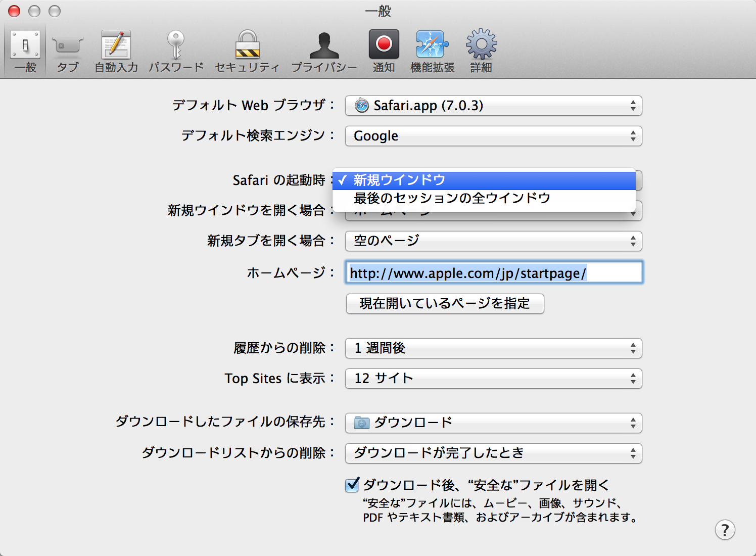Toggle the open "safe" files after download checkbox
756x556 pixels.
[352, 485]
